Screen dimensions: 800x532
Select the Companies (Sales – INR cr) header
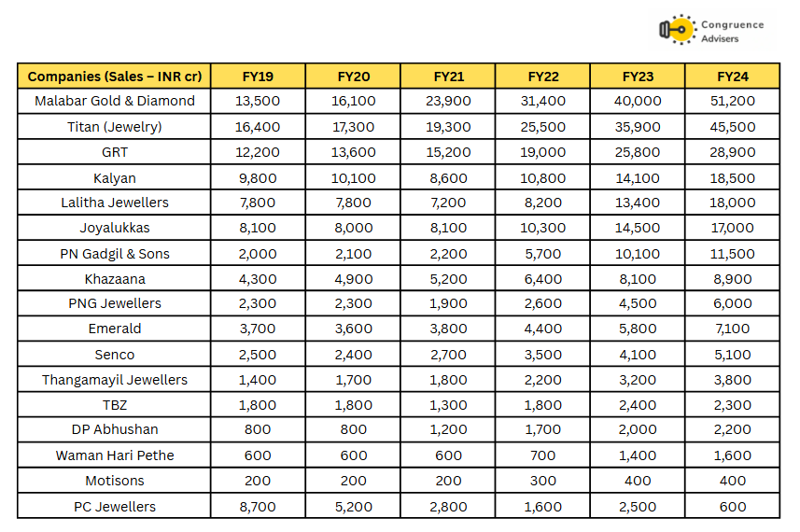pyautogui.click(x=114, y=77)
